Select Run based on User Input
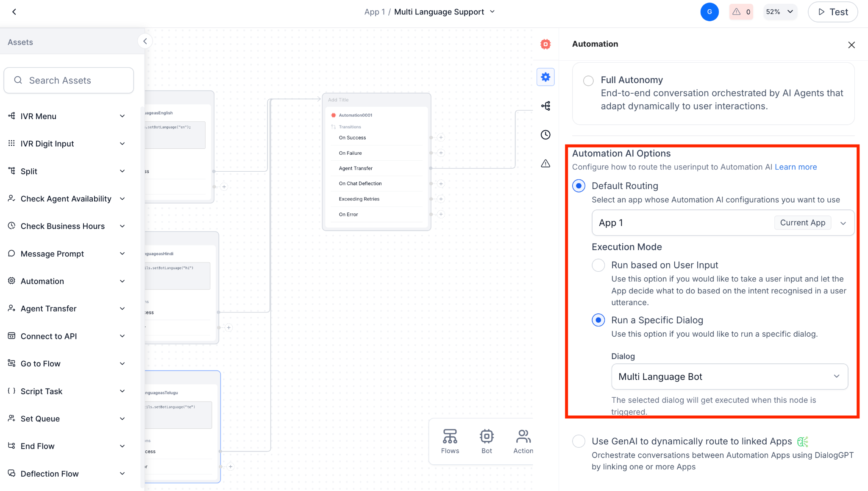This screenshot has height=491, width=868. tap(598, 265)
